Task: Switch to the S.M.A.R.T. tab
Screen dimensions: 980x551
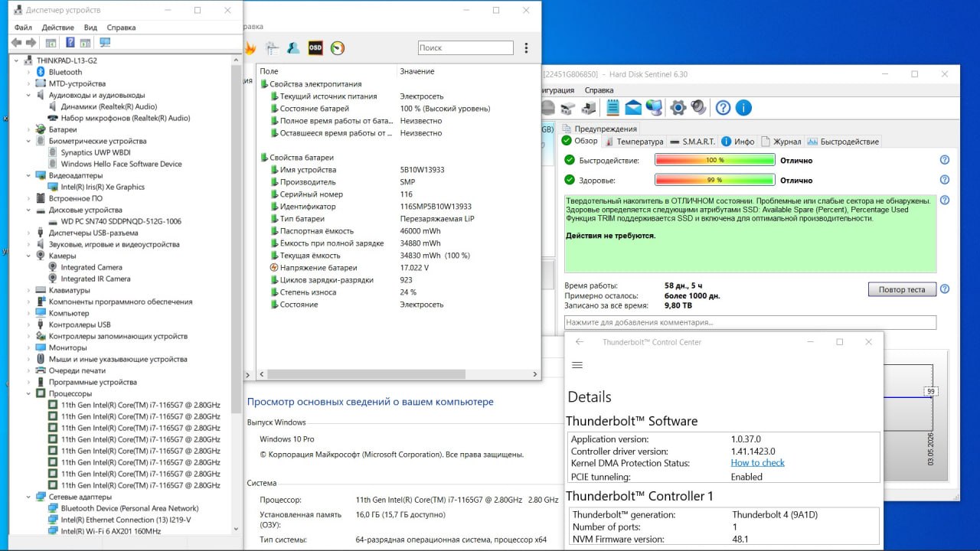Action: (x=692, y=142)
